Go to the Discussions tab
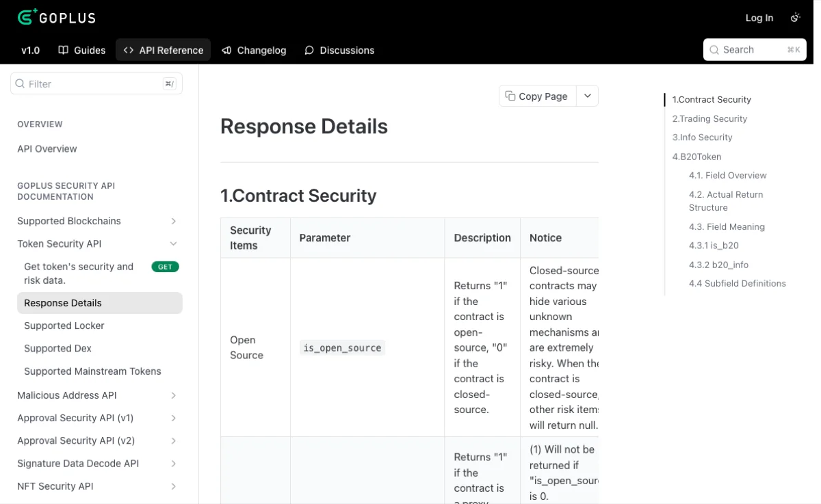The height and width of the screenshot is (504, 821). [x=339, y=50]
